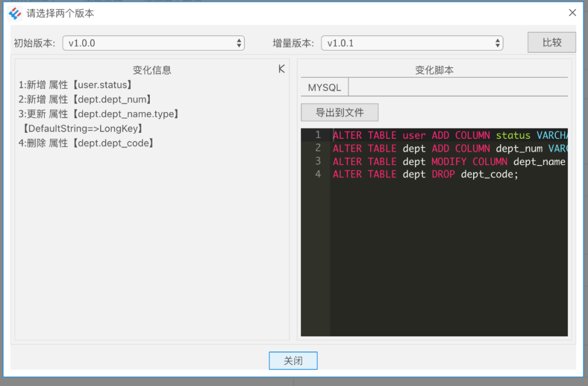Open the 初始版本 version dropdown
Screen dimensions: 588x386
point(154,42)
